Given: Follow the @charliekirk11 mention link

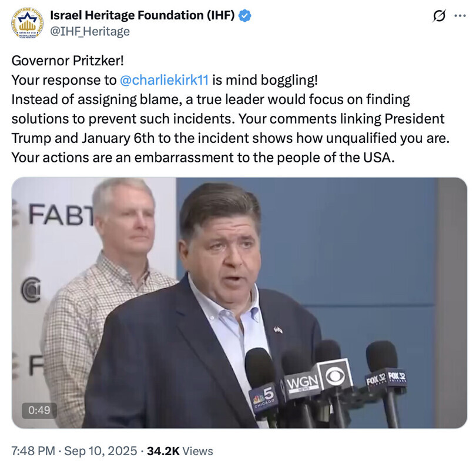Looking at the screenshot, I should [164, 78].
